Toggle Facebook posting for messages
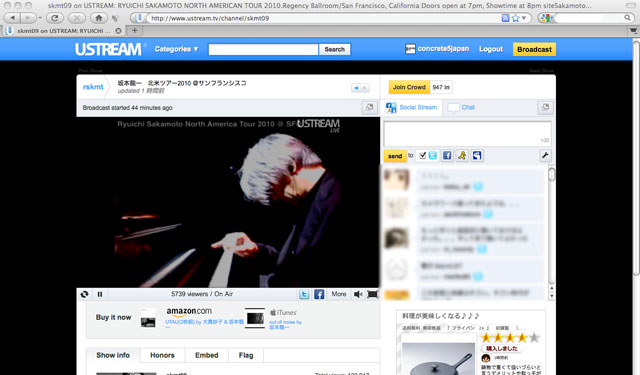The width and height of the screenshot is (640, 375). pos(447,155)
